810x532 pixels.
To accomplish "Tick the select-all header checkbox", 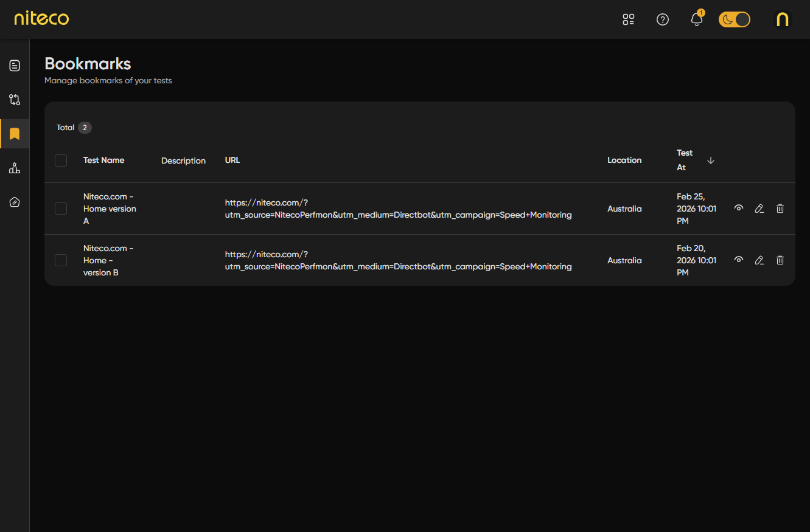I will coord(61,161).
